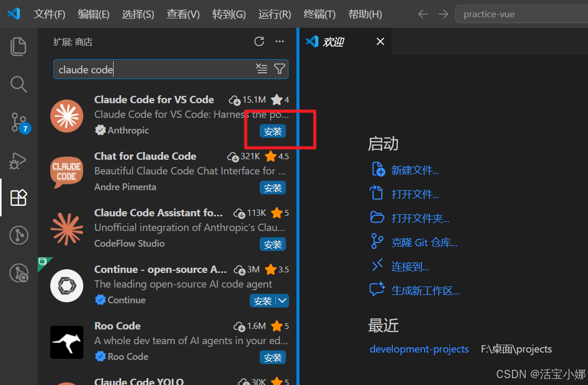Click 克隆 Git 仓库... link
The image size is (588, 385).
[425, 243]
